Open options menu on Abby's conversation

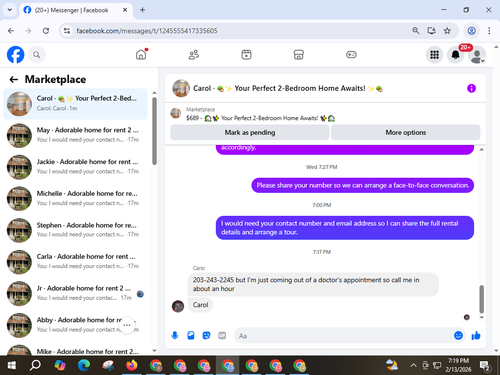click(x=127, y=325)
